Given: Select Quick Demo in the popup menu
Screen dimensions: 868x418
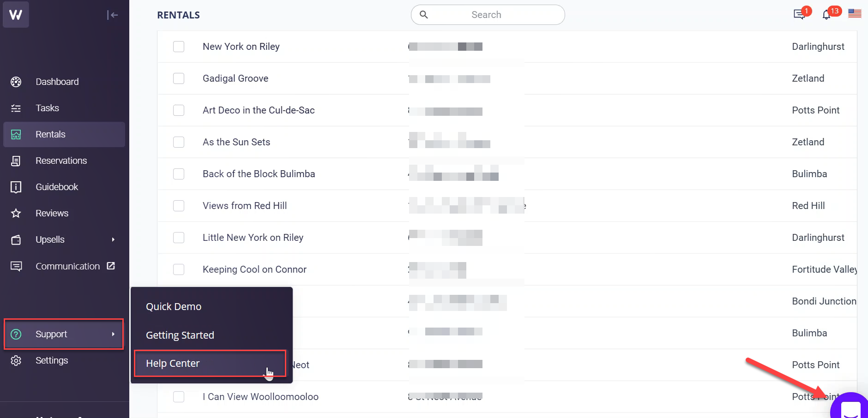Looking at the screenshot, I should coord(174,307).
